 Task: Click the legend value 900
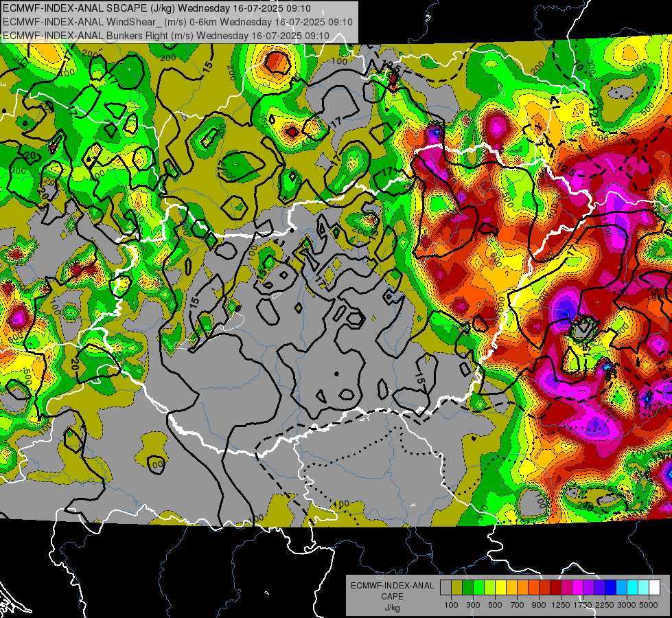(x=539, y=605)
